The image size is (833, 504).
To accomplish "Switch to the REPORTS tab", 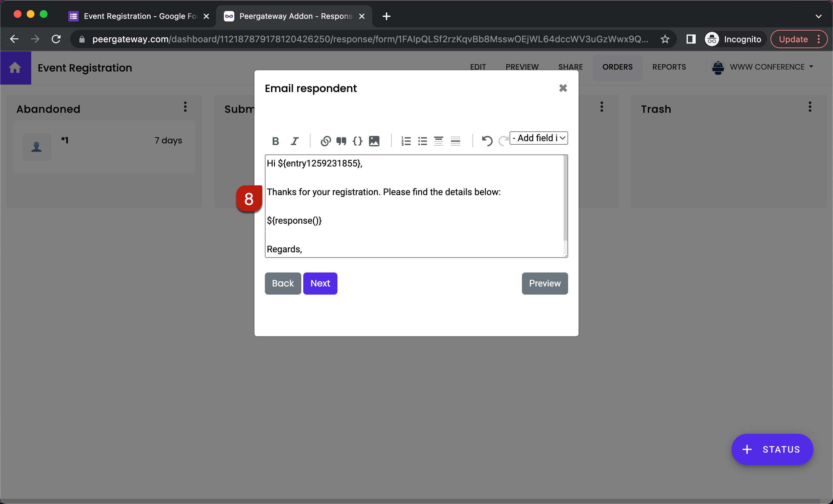I will tap(669, 67).
